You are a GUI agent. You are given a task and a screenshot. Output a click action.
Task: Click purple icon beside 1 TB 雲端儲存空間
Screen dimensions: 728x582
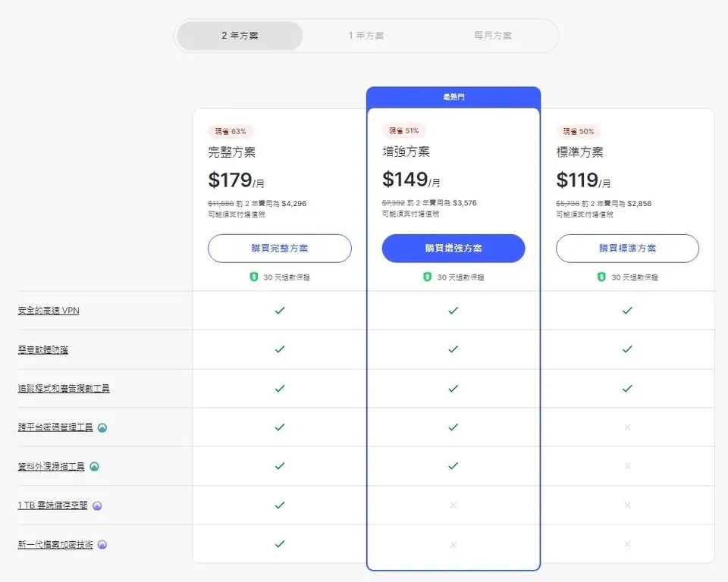[x=97, y=505]
